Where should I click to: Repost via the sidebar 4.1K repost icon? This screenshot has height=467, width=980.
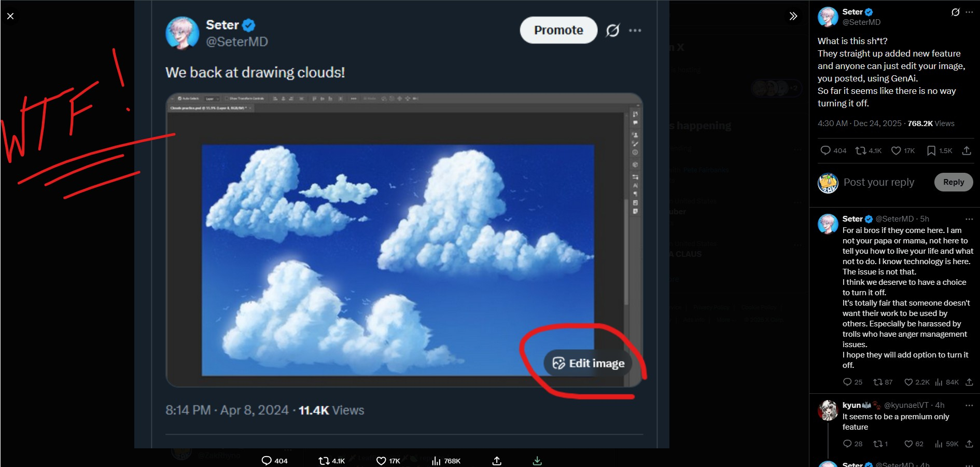(861, 150)
